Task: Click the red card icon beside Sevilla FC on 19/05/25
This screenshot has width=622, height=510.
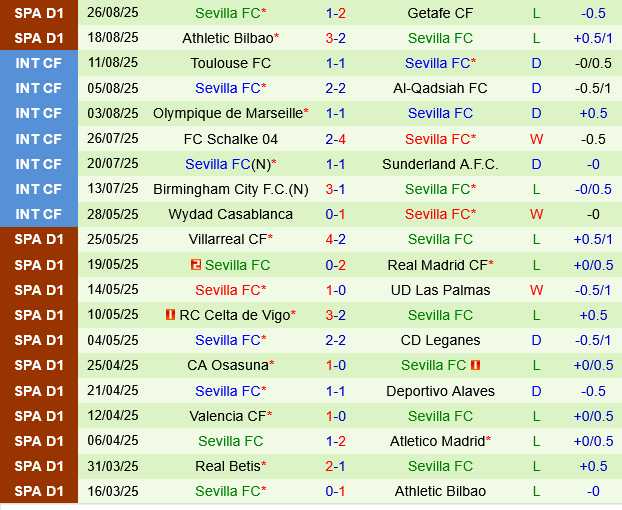Action: pos(196,265)
